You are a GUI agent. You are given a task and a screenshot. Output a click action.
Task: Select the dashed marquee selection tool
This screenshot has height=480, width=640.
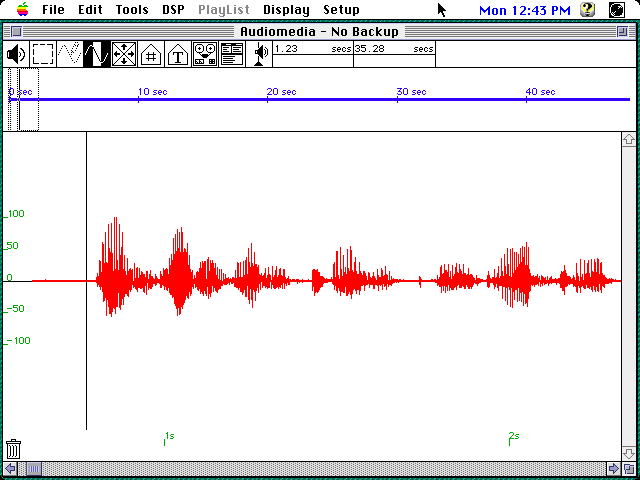tap(43, 54)
